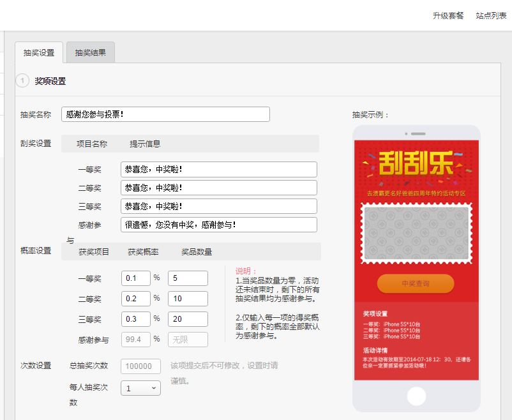512x420 pixels.
Task: Click the 一等奖 prize quantity field
Action: point(188,278)
